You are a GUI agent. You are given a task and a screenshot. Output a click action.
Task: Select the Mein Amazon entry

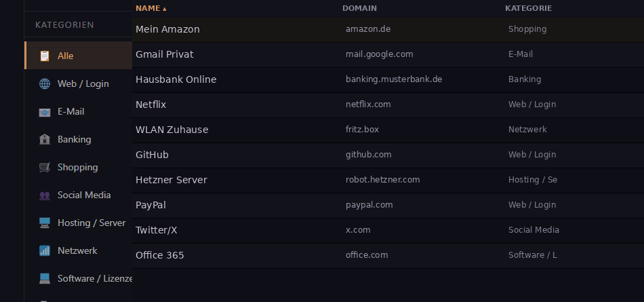coord(167,29)
